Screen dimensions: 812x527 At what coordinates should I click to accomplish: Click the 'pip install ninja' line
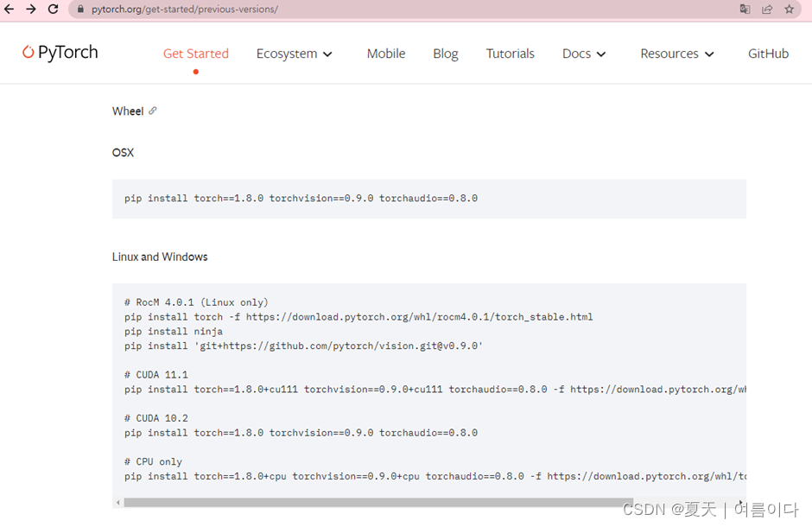174,331
